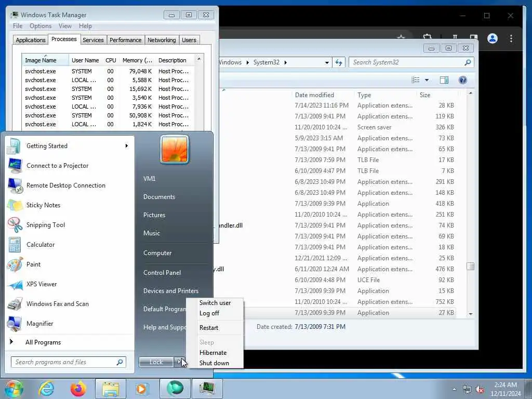This screenshot has height=399, width=532.
Task: Expand the Windows breadcrumb arrow
Action: point(247,62)
